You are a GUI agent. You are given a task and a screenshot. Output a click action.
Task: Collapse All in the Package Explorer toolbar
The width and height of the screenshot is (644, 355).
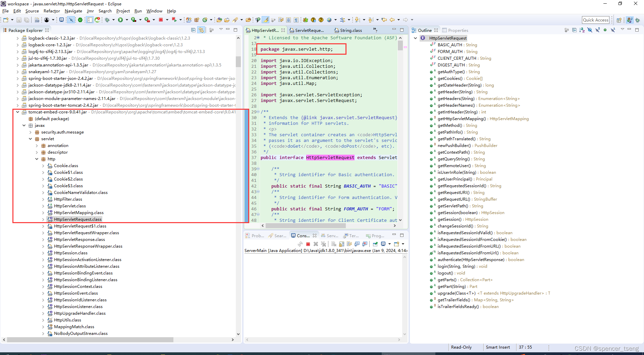pos(194,30)
